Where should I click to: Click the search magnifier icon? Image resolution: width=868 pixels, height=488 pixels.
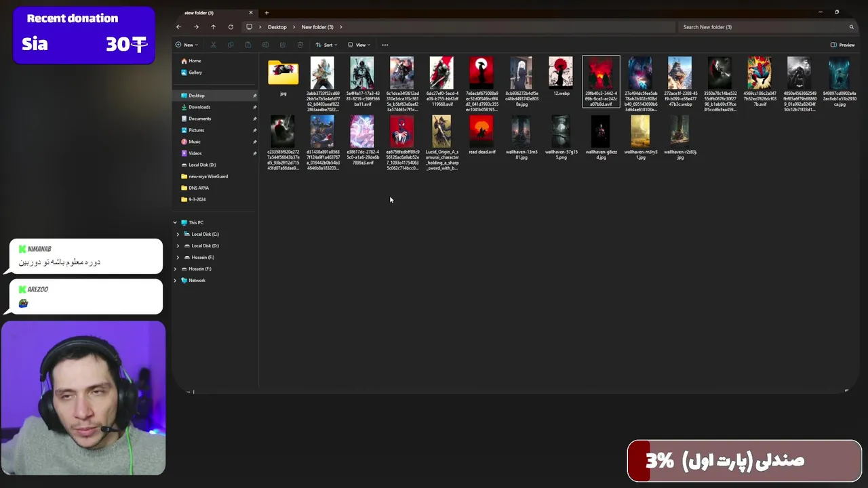(852, 27)
